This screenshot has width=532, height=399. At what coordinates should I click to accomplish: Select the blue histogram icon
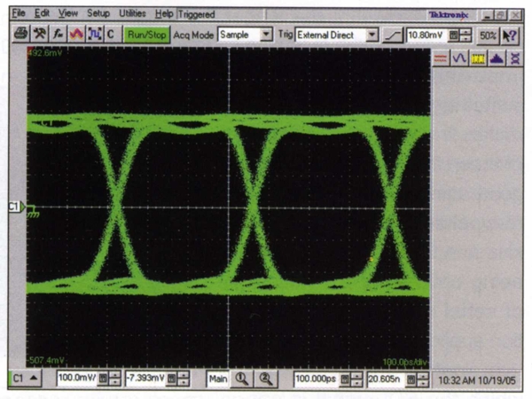click(497, 59)
